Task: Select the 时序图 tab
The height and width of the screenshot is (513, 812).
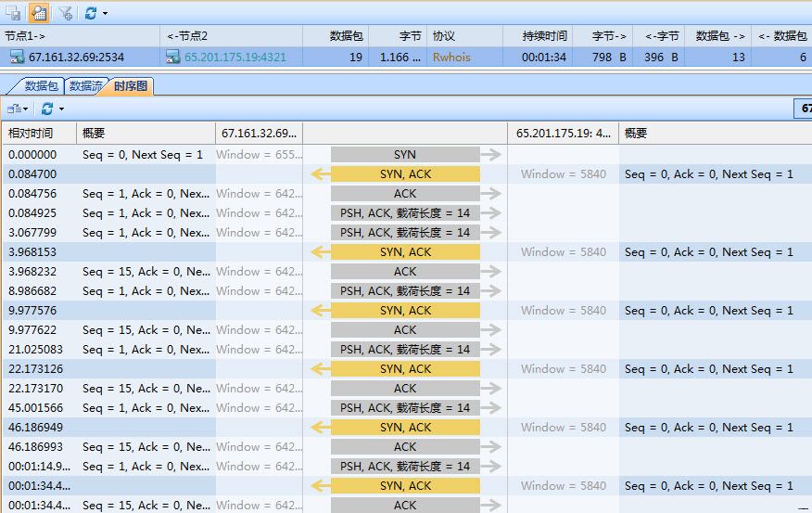Action: coord(131,86)
